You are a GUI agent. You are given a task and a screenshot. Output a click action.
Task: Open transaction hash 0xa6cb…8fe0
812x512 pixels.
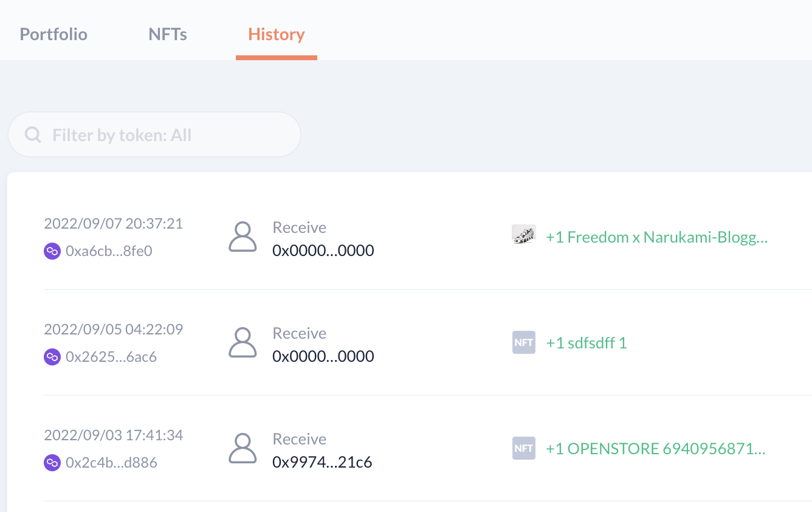point(109,251)
